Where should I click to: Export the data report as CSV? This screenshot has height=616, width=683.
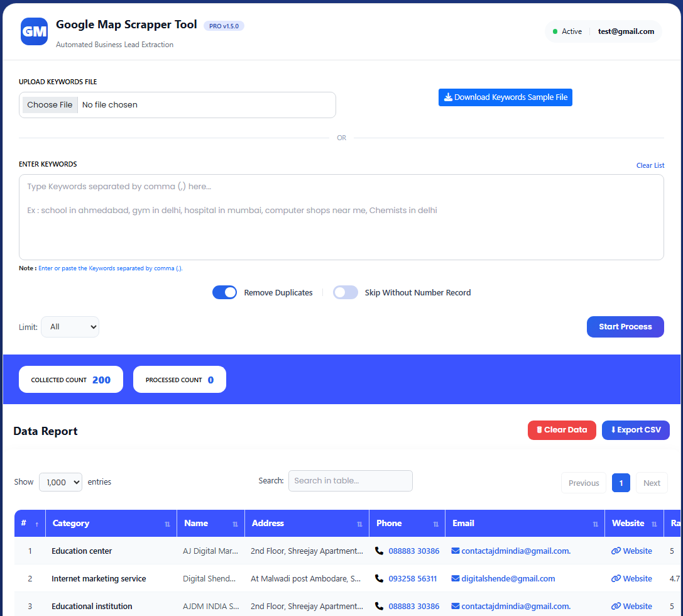tap(635, 430)
